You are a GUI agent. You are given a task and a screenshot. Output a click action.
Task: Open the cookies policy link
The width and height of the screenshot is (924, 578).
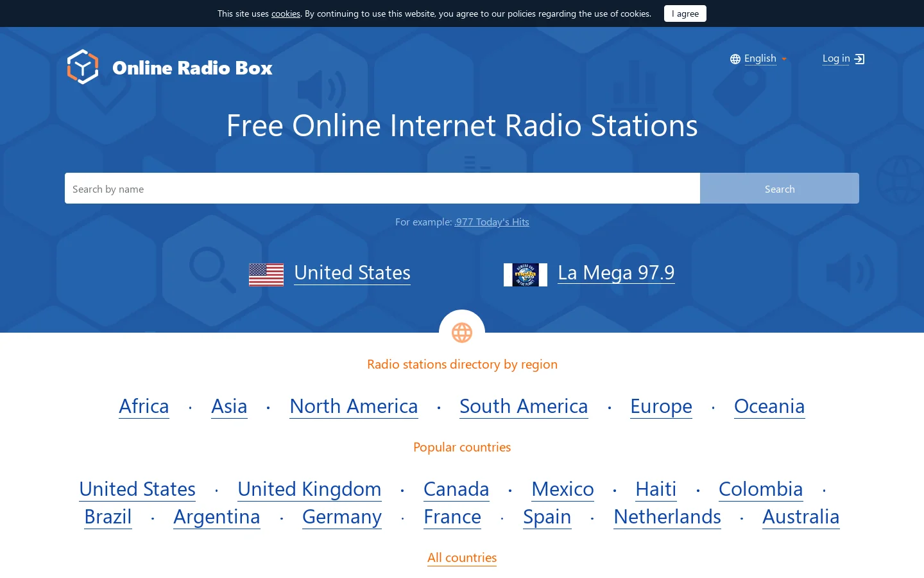tap(286, 13)
